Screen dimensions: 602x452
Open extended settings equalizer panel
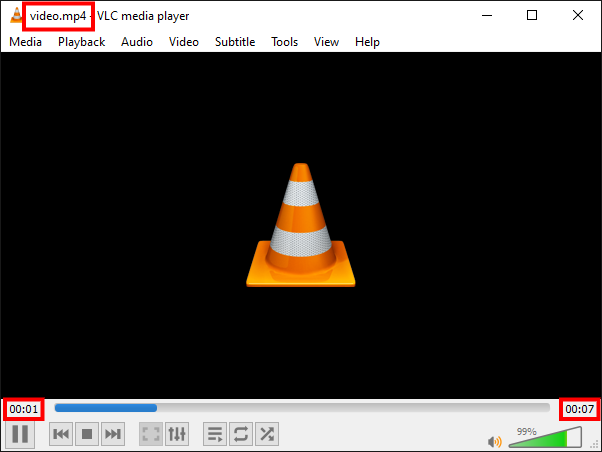tap(177, 434)
